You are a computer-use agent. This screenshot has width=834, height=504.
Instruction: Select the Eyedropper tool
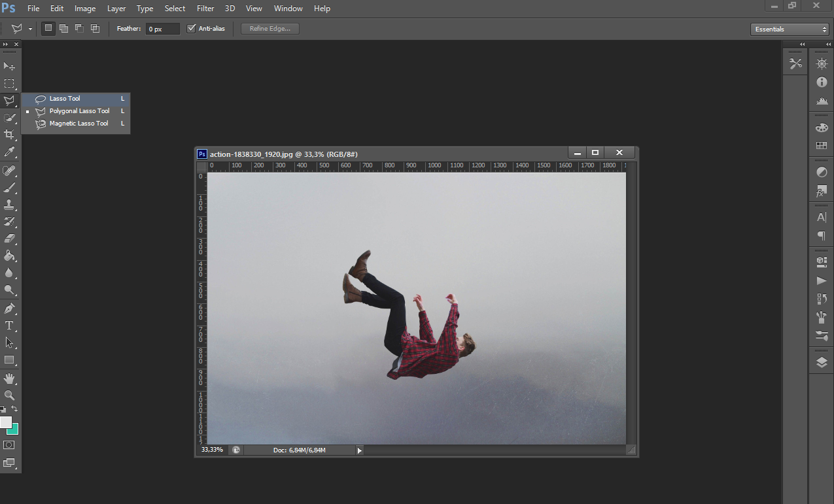(9, 152)
